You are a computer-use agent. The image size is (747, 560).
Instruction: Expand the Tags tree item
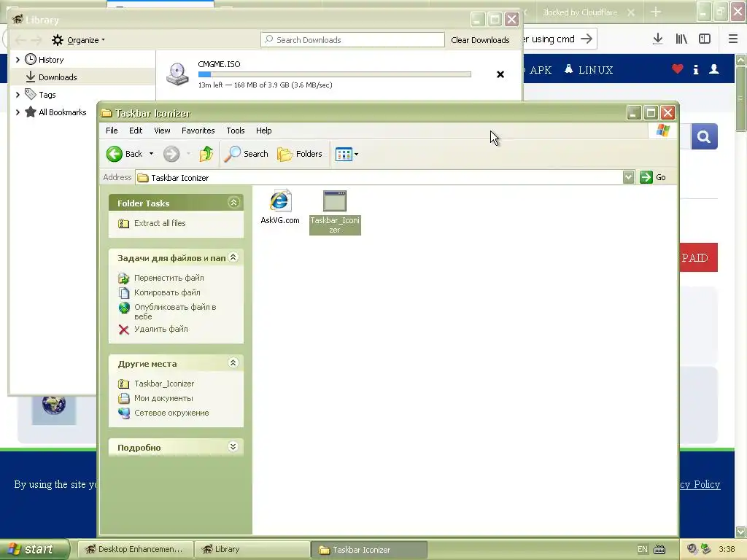[x=18, y=95]
